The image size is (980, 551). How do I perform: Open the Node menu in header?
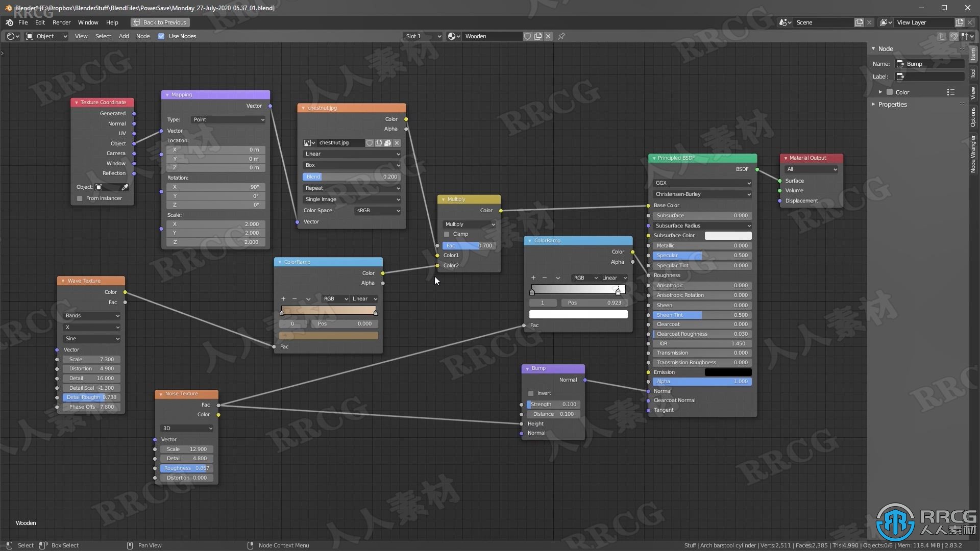tap(143, 36)
